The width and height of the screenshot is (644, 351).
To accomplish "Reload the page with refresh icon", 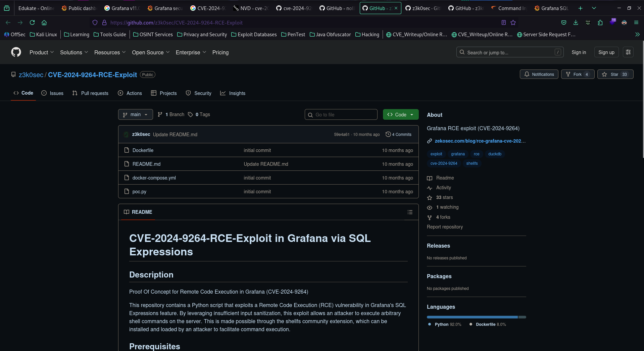I will point(32,22).
